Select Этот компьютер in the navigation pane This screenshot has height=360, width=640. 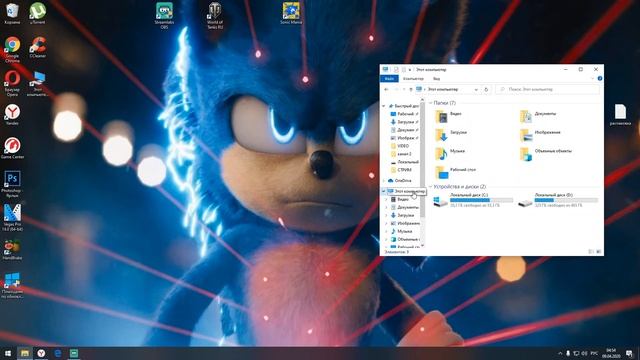(406, 191)
